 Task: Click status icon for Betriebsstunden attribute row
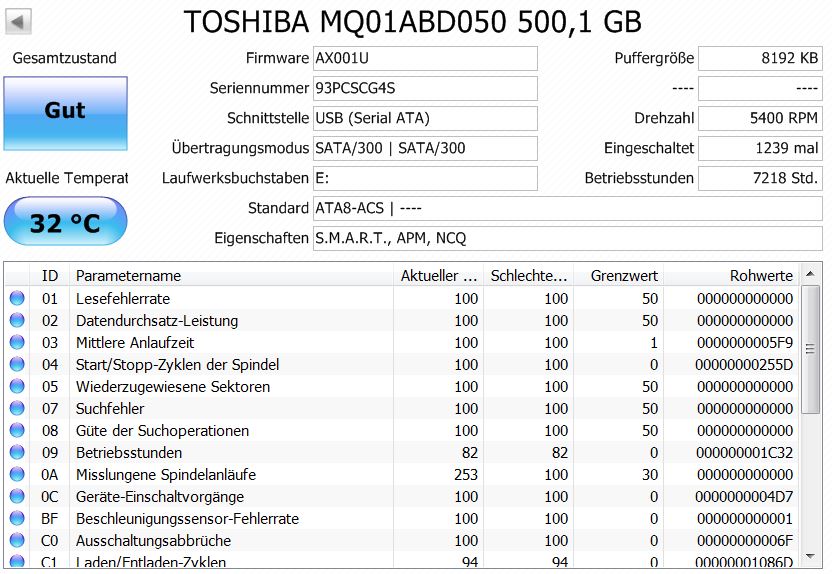(x=17, y=453)
